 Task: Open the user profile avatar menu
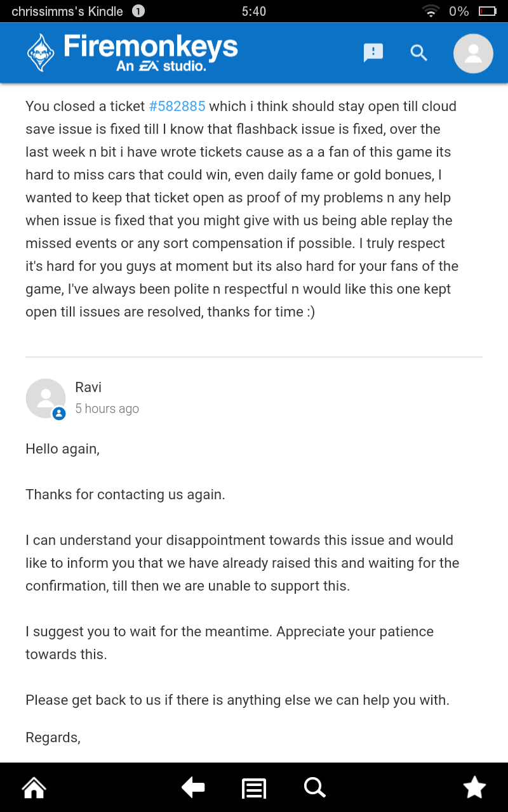click(x=473, y=53)
